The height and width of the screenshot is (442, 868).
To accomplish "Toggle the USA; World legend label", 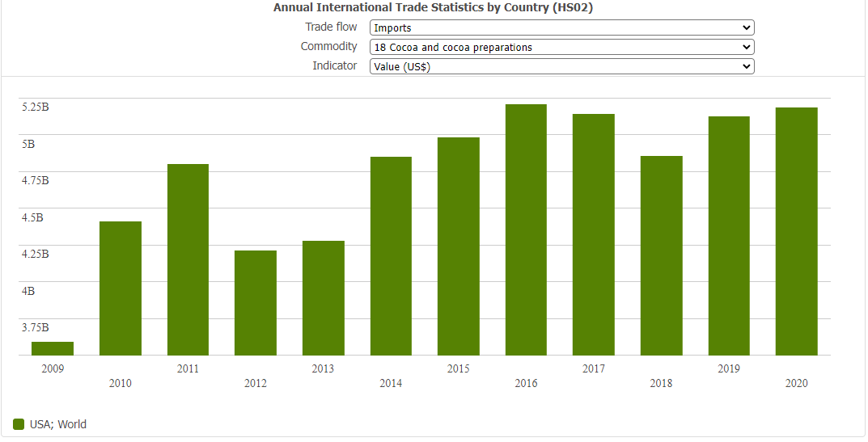I will 57,424.
